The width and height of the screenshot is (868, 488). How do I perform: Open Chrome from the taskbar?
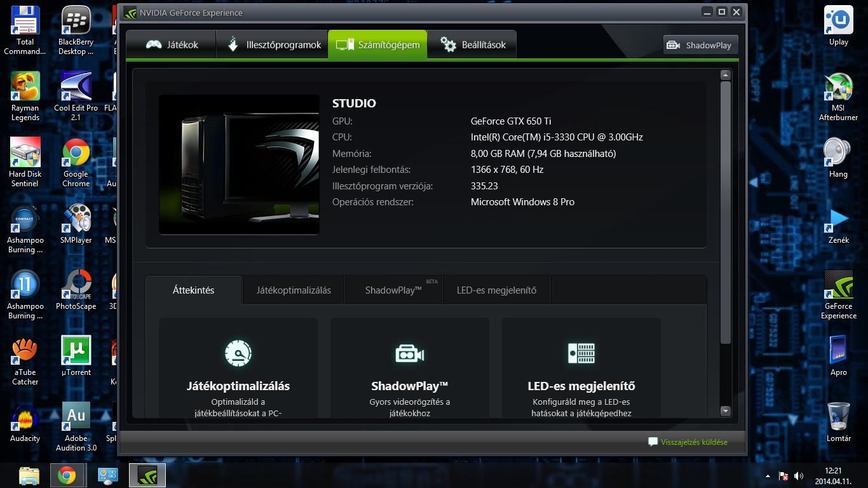coord(66,475)
